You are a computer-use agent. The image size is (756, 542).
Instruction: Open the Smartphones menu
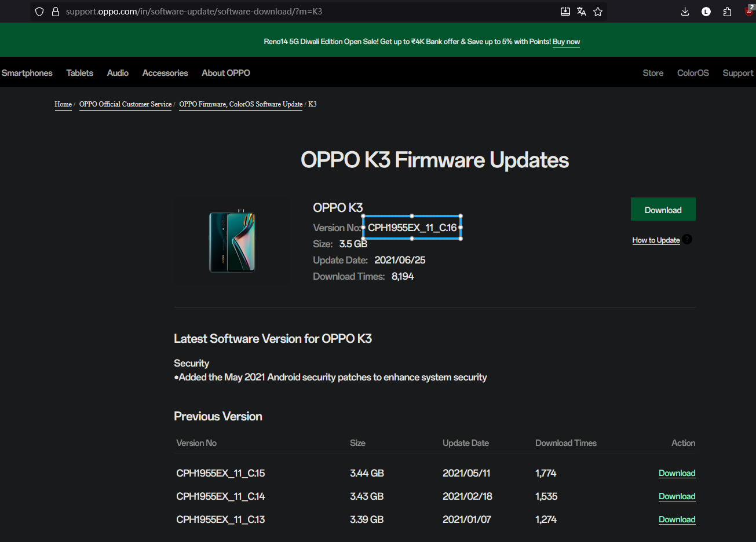[x=27, y=73]
